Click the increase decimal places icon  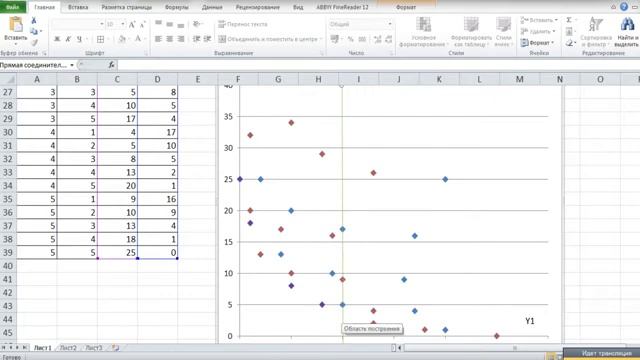click(378, 40)
